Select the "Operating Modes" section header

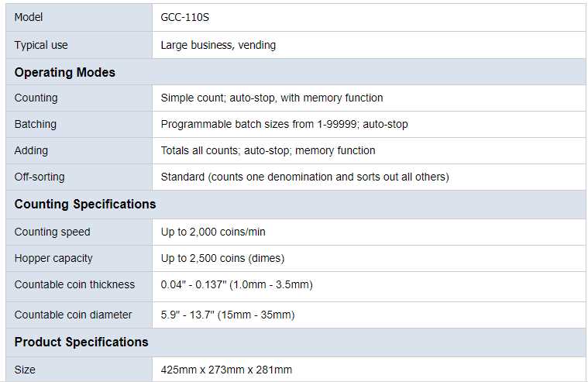(65, 72)
